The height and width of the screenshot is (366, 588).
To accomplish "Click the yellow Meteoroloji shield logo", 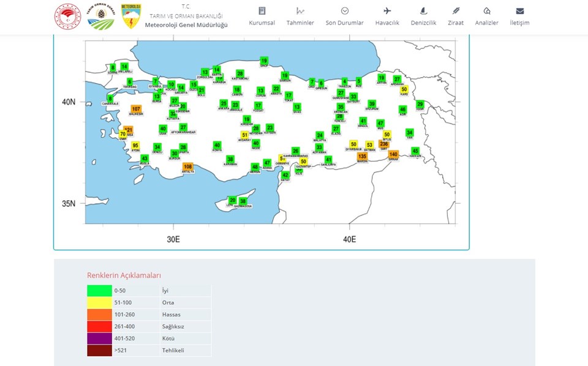I will coord(131,17).
